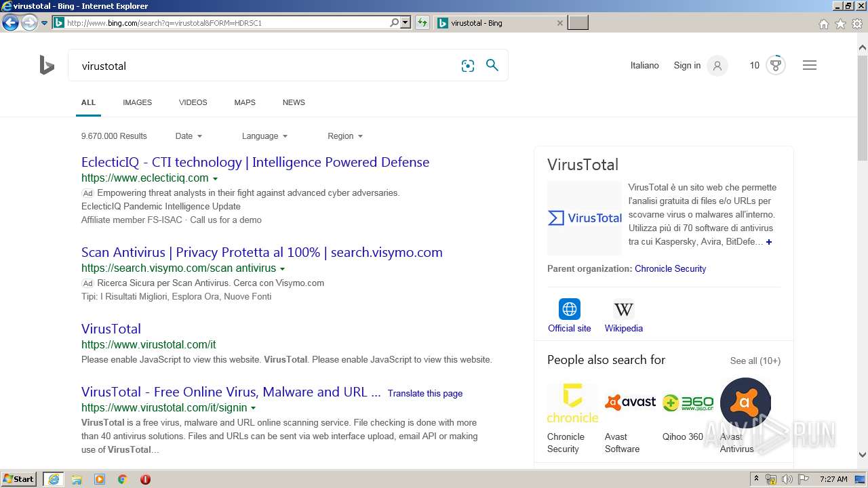This screenshot has height=488, width=868.
Task: Open recent pages dropdown arrow
Action: click(44, 23)
